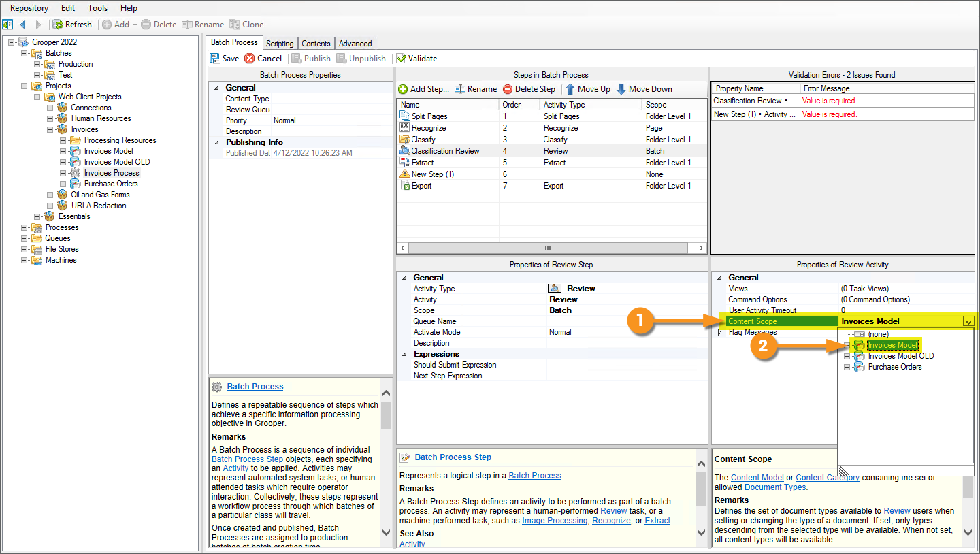
Task: Click the Refresh toolbar icon
Action: pos(59,25)
